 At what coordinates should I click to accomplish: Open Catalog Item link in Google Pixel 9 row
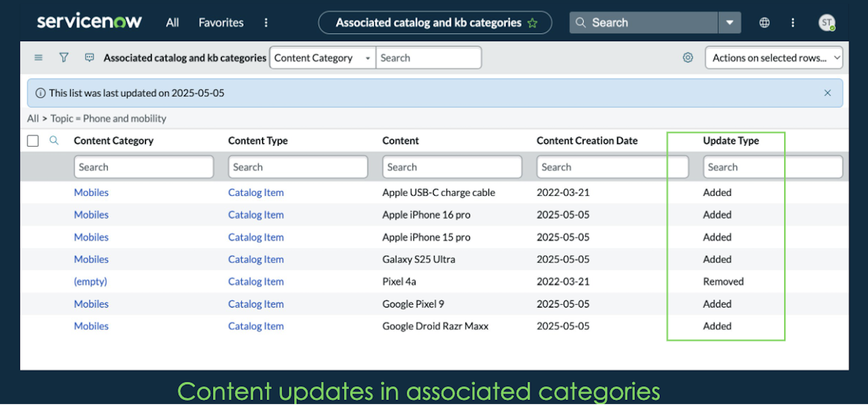click(x=256, y=304)
